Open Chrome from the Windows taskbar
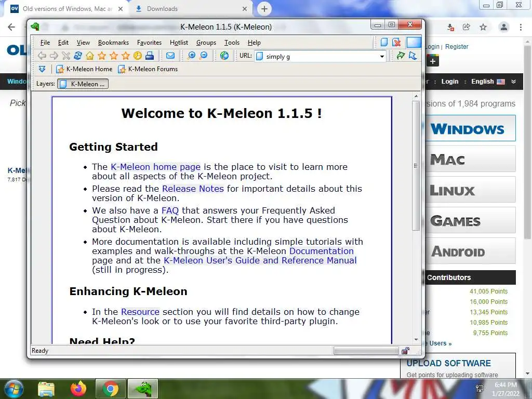 [x=111, y=389]
